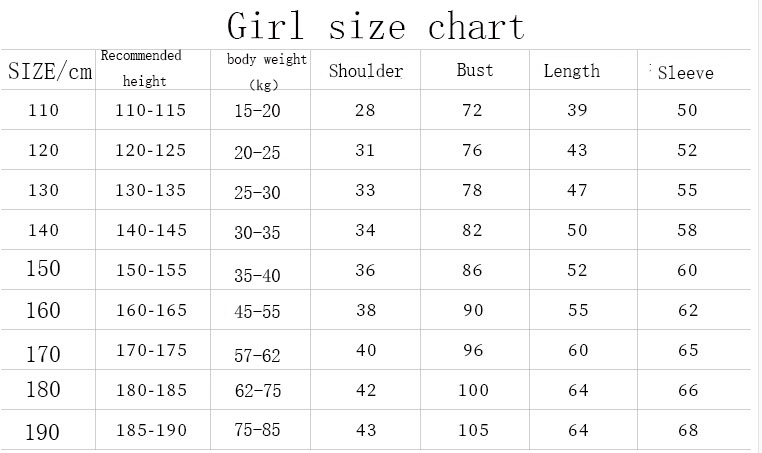The height and width of the screenshot is (453, 762).
Task: Click the 20-25 body weight cell
Action: 257,152
